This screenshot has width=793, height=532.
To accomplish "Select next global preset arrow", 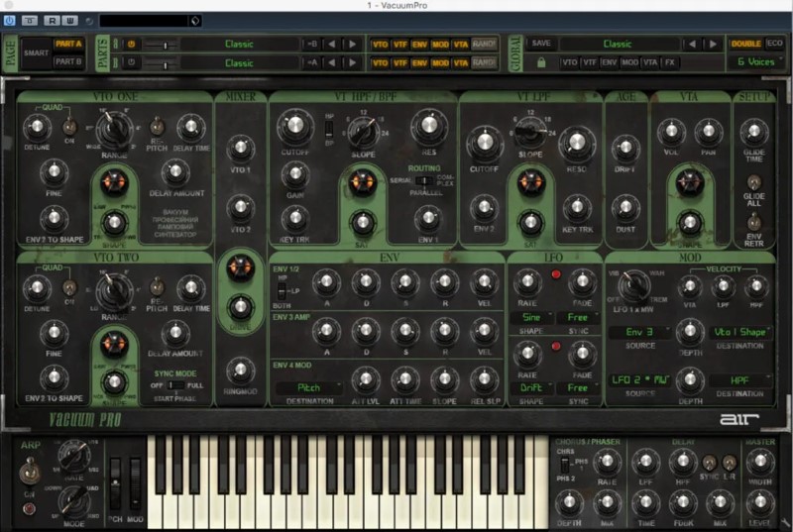I will pos(713,44).
